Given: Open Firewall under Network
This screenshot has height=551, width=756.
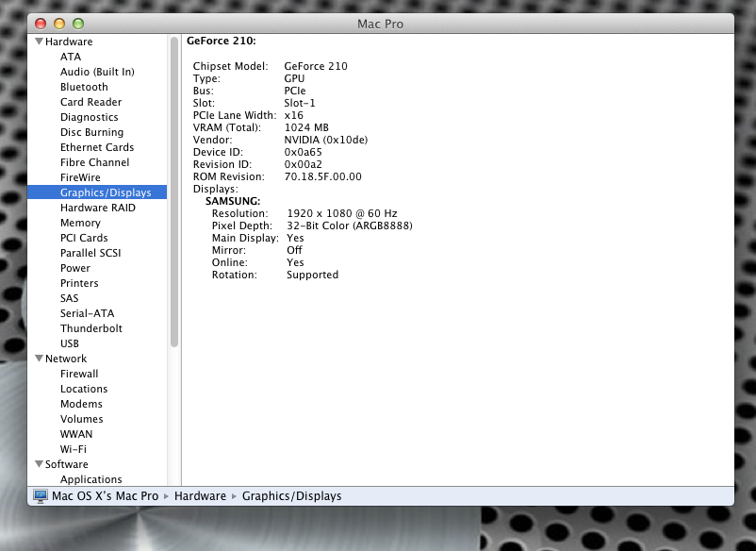Looking at the screenshot, I should 79,374.
